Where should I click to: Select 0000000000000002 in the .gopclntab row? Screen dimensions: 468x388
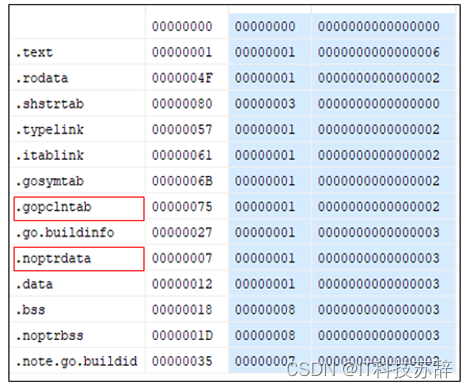(x=379, y=207)
